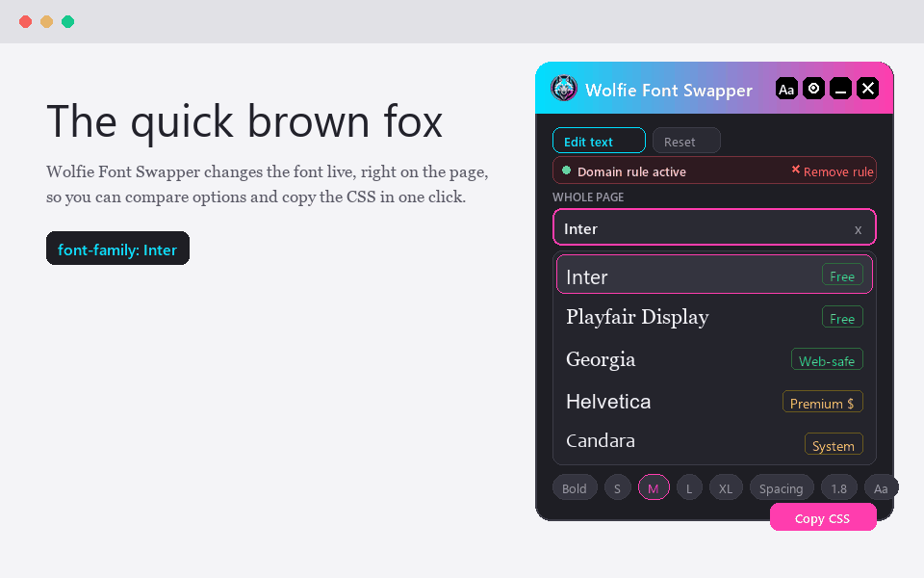Image resolution: width=924 pixels, height=578 pixels.
Task: Toggle the Spacing chip
Action: click(782, 487)
